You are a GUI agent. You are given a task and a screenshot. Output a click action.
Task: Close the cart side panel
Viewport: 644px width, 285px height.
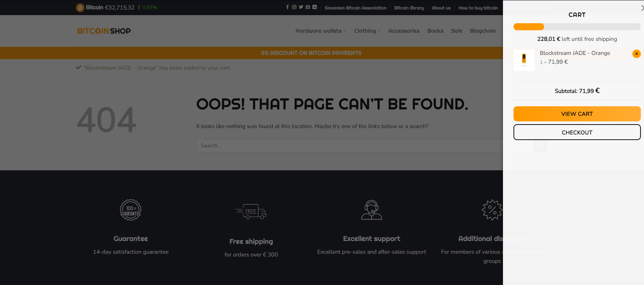(642, 8)
